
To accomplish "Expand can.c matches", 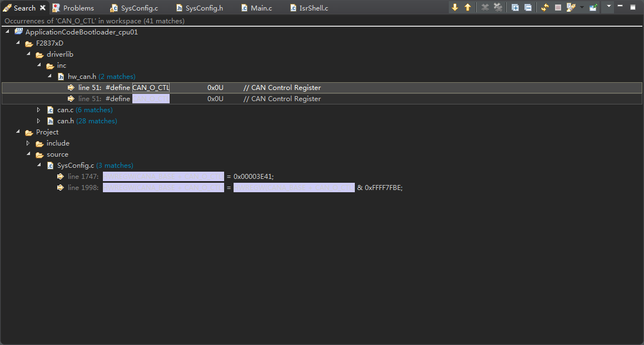I will pos(38,109).
